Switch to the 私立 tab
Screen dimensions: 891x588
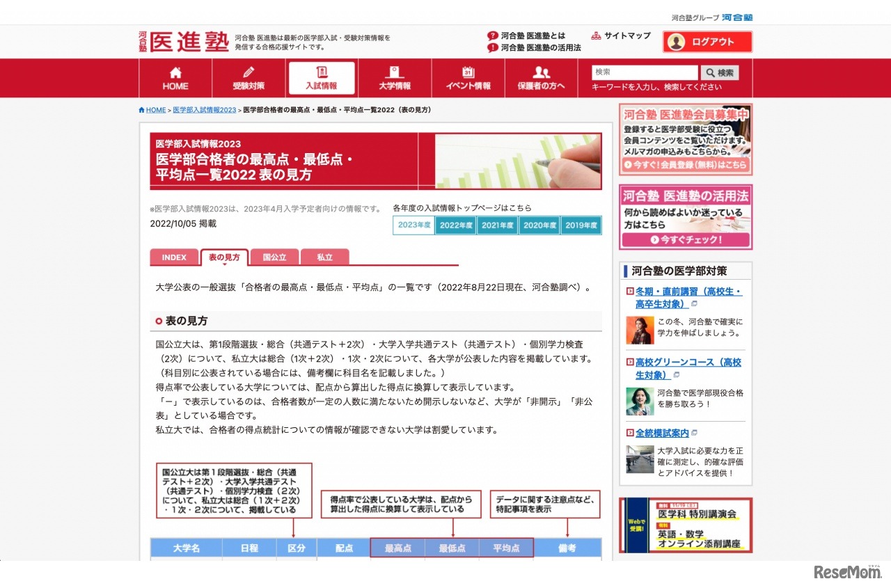point(324,257)
